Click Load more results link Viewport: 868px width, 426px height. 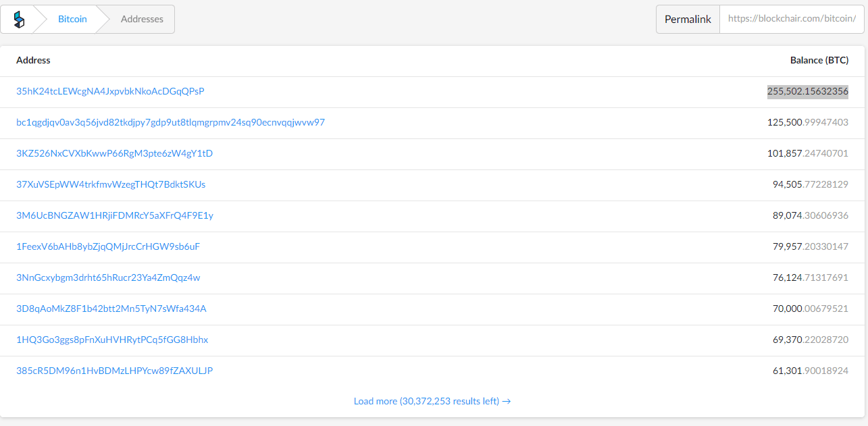[432, 401]
